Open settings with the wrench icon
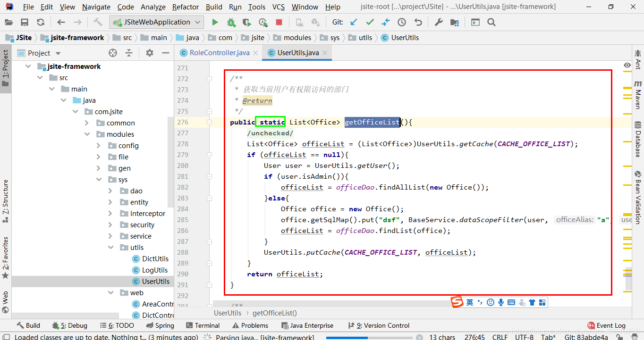 (x=439, y=22)
